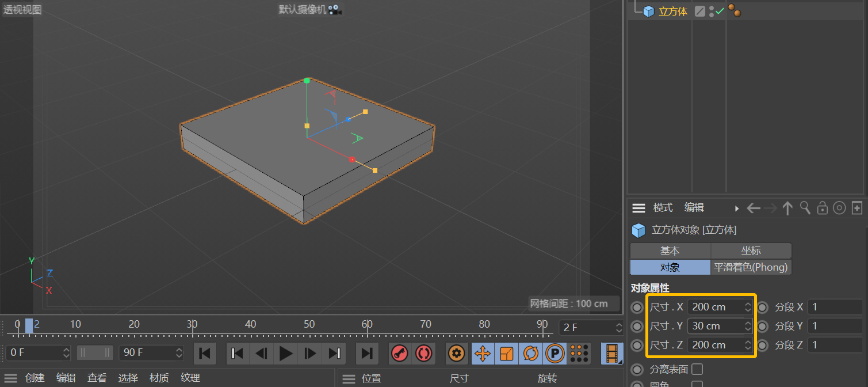Screen dimensions: 868x387
Task: Lock the attribute manager element
Action: click(x=823, y=208)
